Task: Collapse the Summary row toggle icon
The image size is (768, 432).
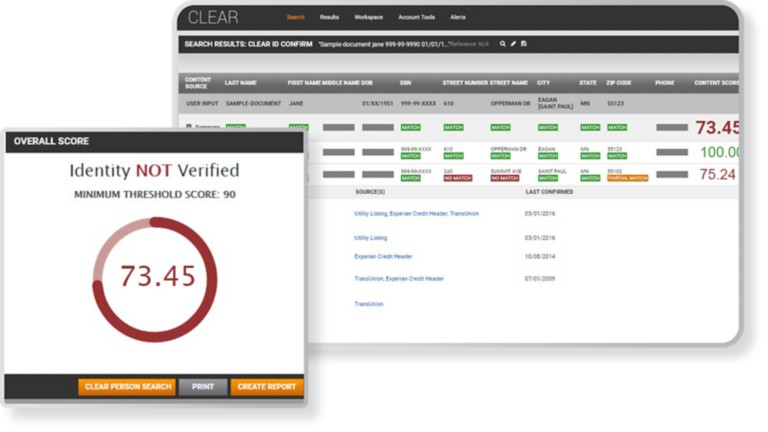Action: click(189, 126)
